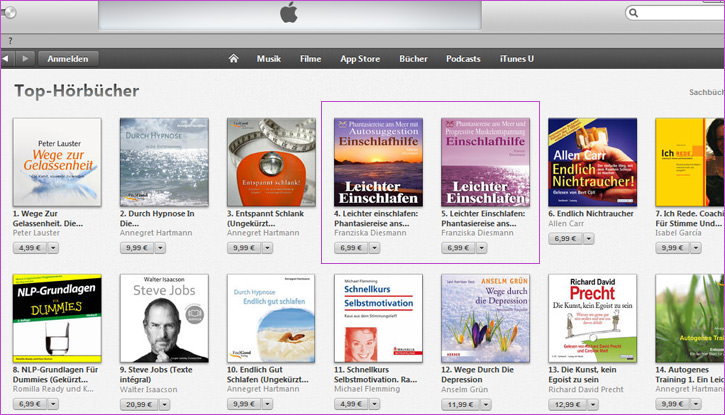725x415 pixels.
Task: Open the Wege zur Gelassenheit cover
Action: pos(57,162)
